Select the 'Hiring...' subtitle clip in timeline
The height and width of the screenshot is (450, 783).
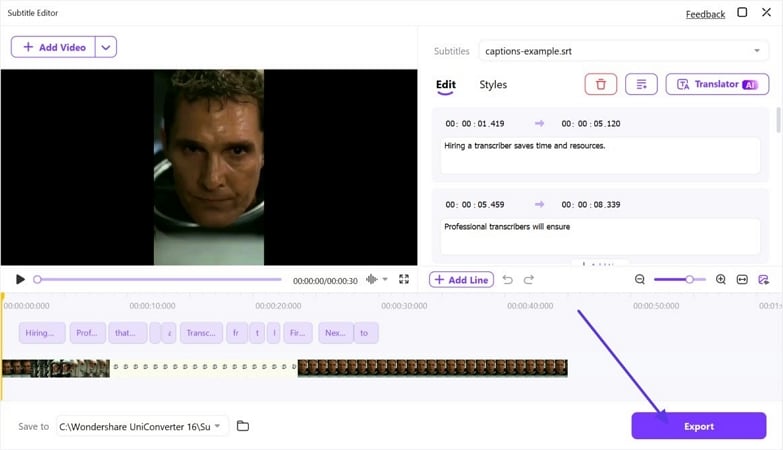coord(42,333)
